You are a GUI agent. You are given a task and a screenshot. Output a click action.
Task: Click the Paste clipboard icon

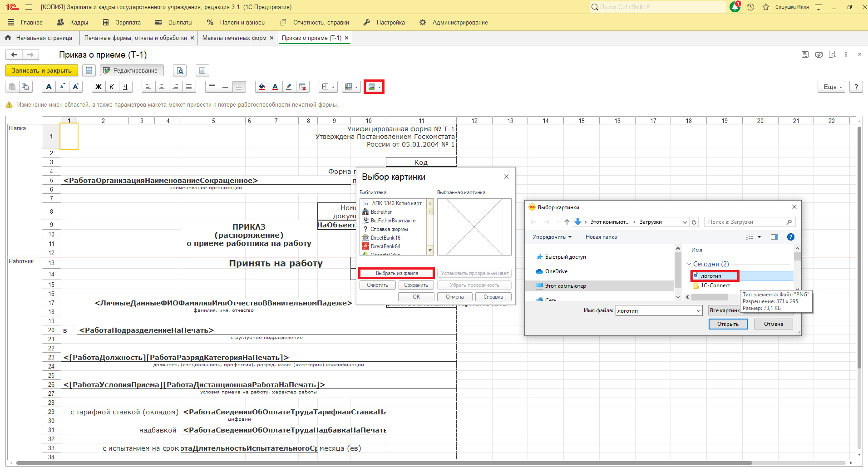(12, 87)
